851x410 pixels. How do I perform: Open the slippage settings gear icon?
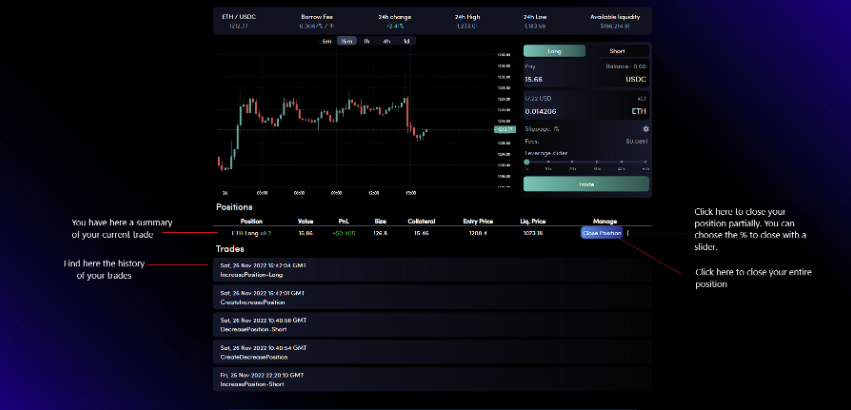pos(645,129)
